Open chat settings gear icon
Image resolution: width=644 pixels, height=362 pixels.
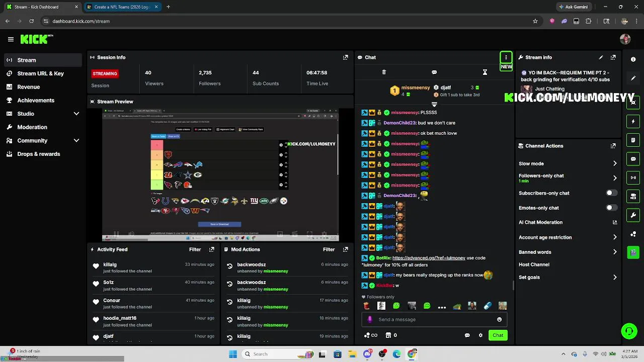pyautogui.click(x=480, y=335)
